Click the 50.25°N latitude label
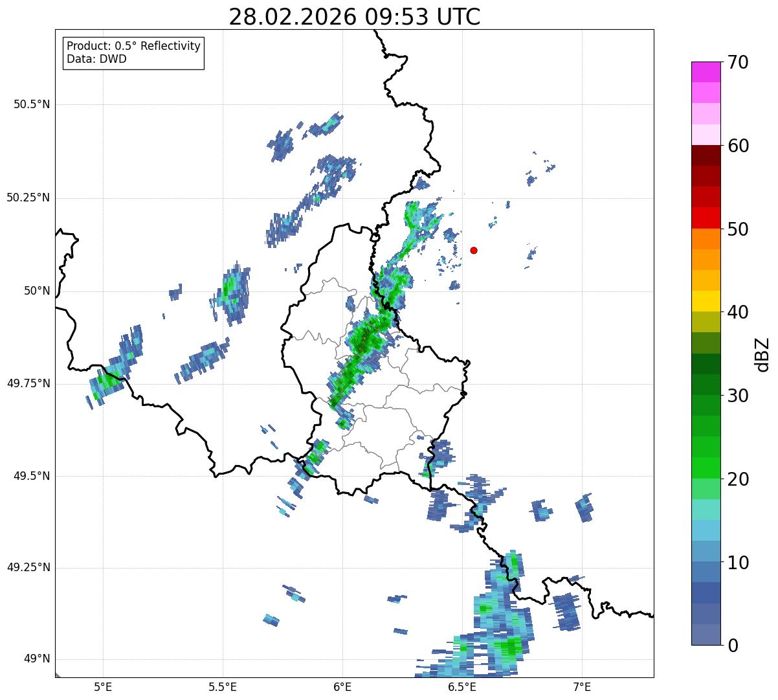778x700 pixels. [x=28, y=198]
